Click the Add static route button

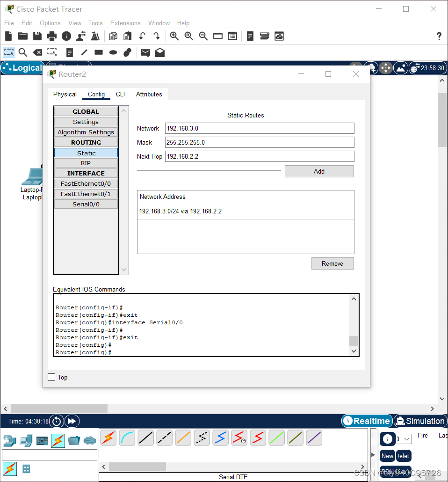319,171
